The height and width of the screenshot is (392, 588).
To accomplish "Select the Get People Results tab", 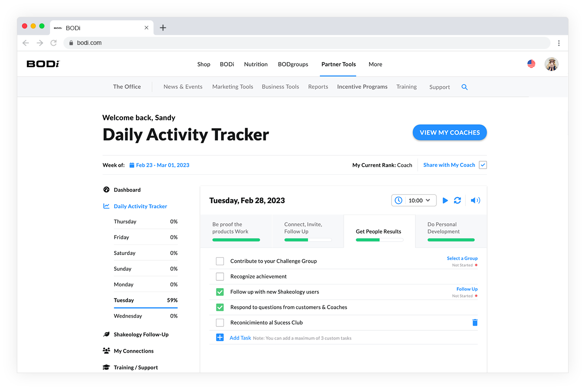I will pos(379,232).
